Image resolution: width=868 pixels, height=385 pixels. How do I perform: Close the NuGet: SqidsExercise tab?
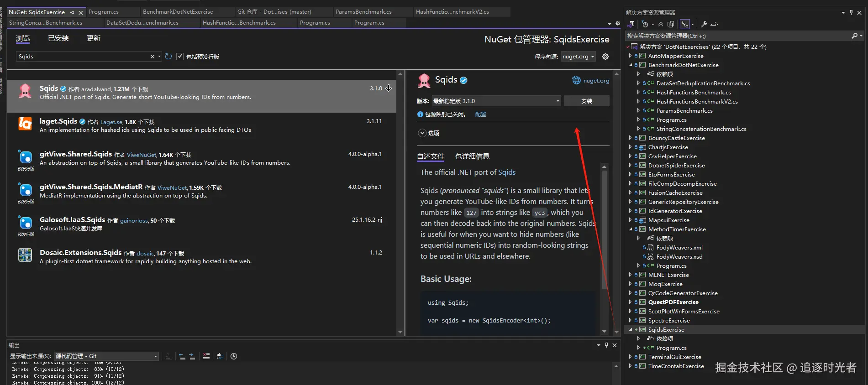[81, 12]
